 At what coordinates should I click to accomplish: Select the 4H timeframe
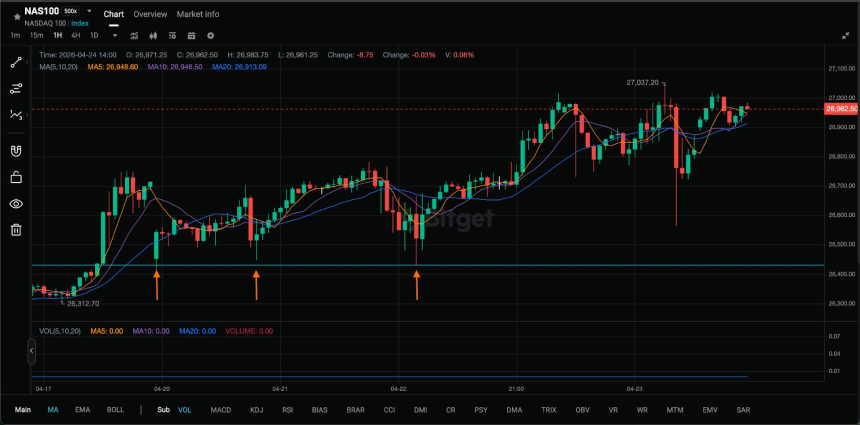tap(76, 36)
